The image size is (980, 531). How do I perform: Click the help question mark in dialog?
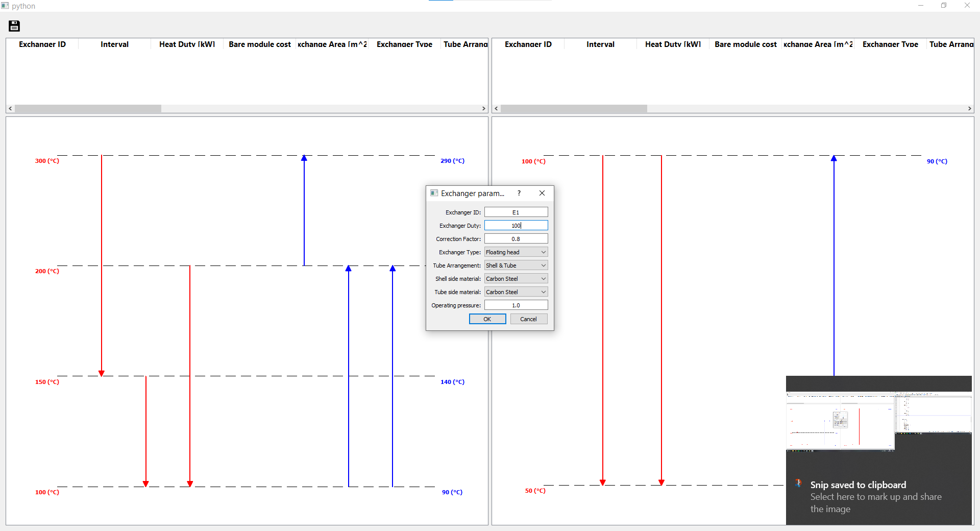[519, 193]
